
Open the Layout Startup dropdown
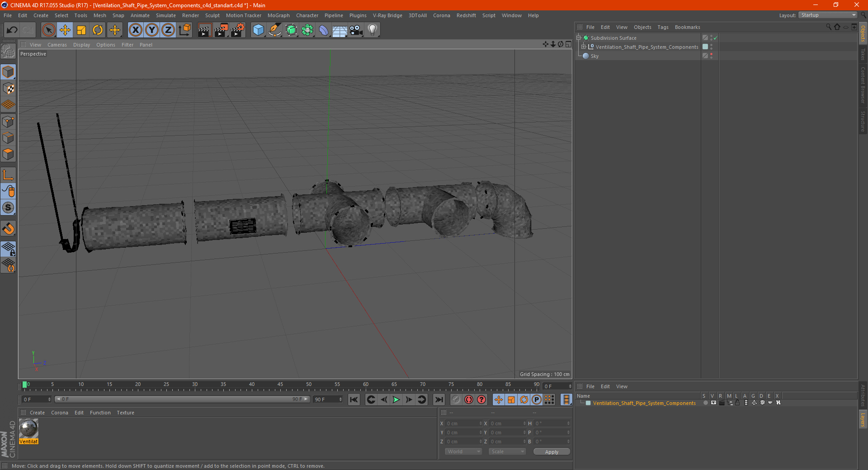click(x=828, y=15)
